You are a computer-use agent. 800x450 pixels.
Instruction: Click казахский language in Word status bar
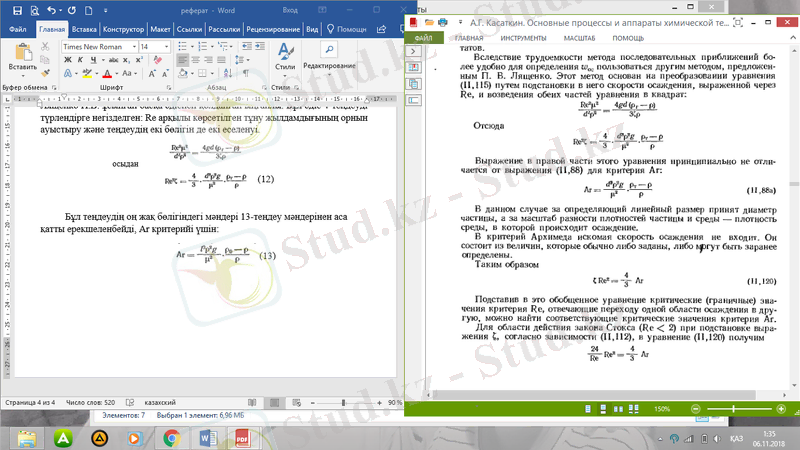[160, 403]
